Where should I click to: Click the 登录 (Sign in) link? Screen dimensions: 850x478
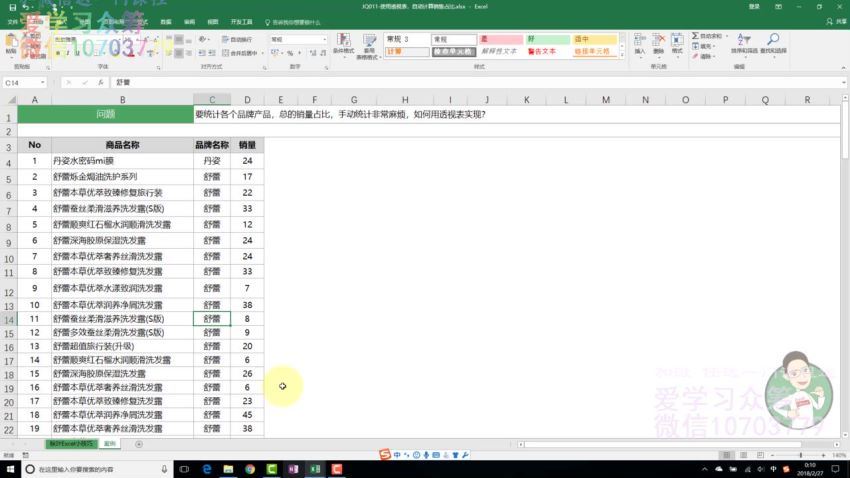pyautogui.click(x=754, y=6)
